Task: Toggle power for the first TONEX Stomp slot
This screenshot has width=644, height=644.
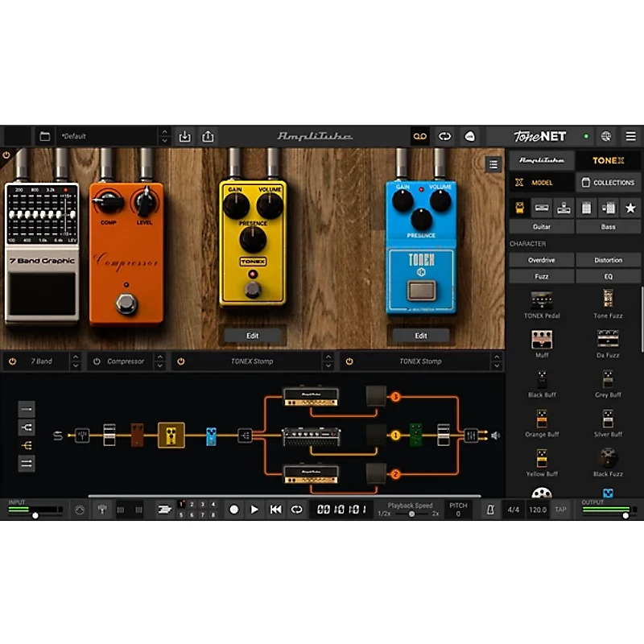Action: pyautogui.click(x=180, y=361)
